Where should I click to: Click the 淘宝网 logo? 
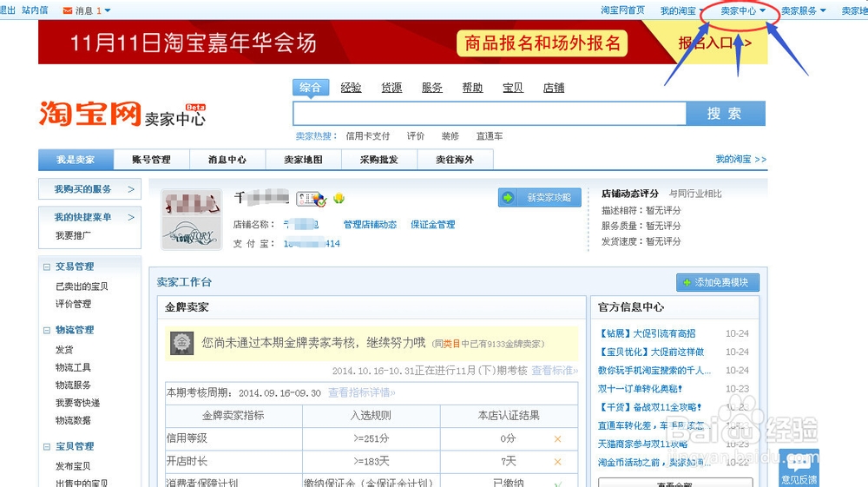click(x=89, y=114)
